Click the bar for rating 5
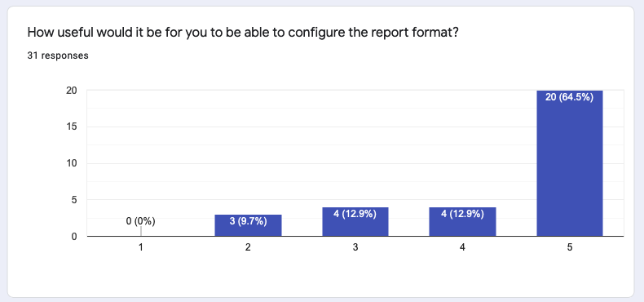Viewport: 644px width, 302px height. coord(569,163)
